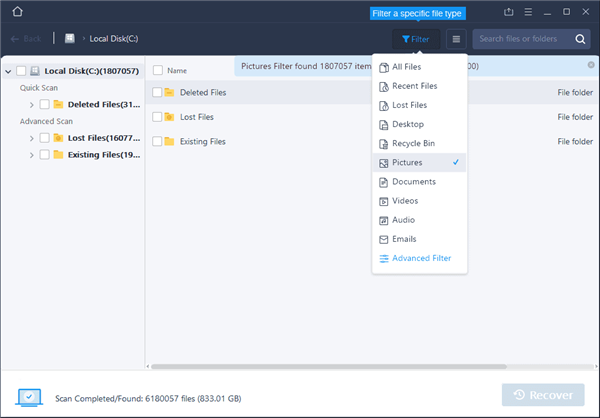Viewport: 600px width, 418px height.
Task: Click the share/export icon in title bar
Action: tap(509, 12)
